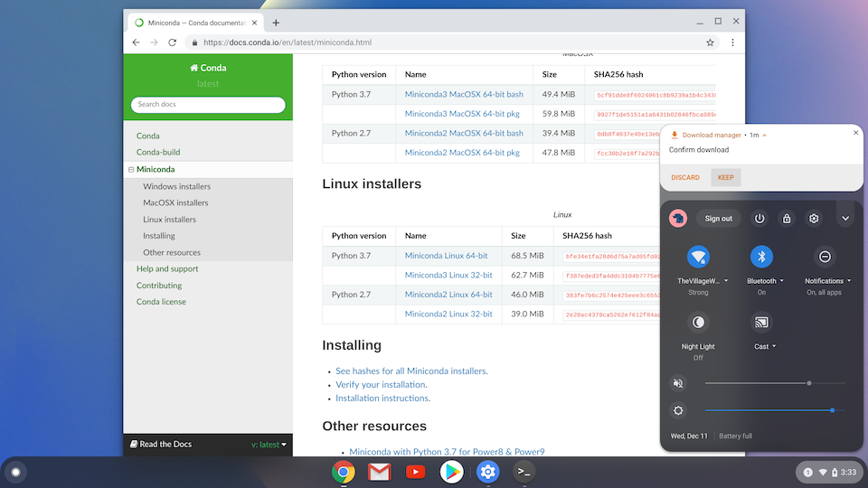The image size is (868, 488).
Task: Click the Sign out button
Action: 719,219
